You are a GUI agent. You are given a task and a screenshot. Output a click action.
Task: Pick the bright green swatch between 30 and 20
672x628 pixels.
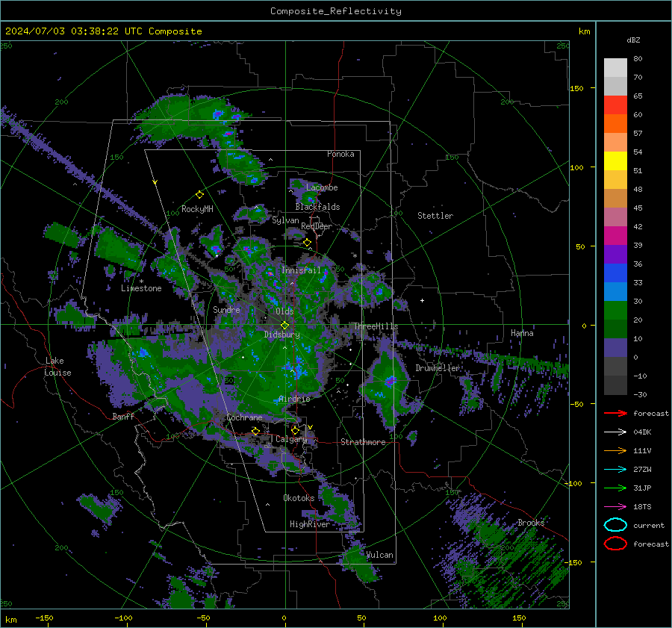coord(615,311)
